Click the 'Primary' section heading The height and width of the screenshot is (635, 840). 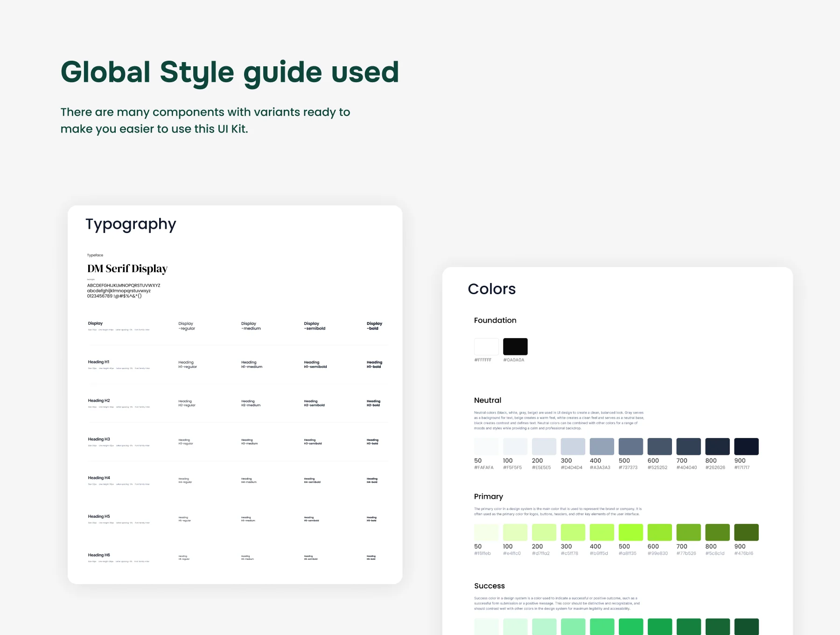click(489, 497)
